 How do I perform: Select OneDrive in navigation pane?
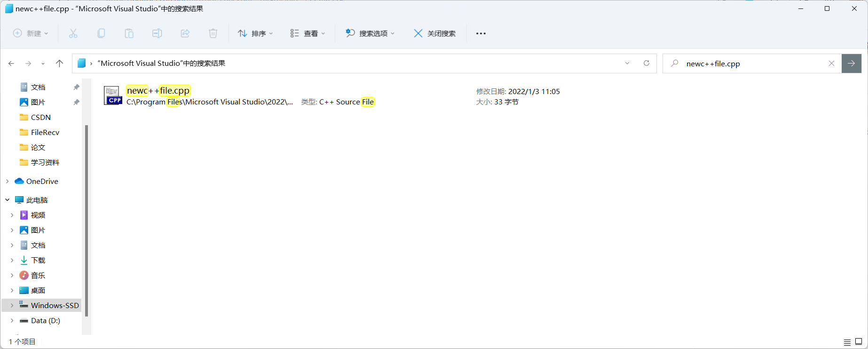pos(42,181)
